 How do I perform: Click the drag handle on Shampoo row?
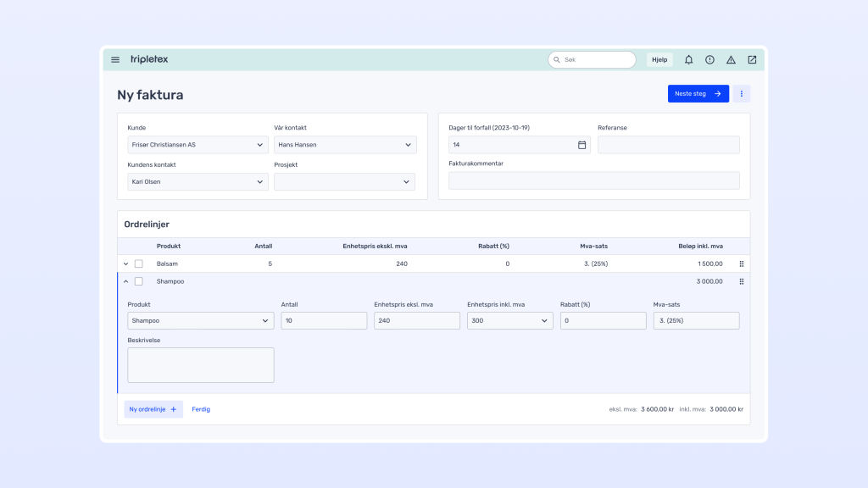click(x=742, y=281)
